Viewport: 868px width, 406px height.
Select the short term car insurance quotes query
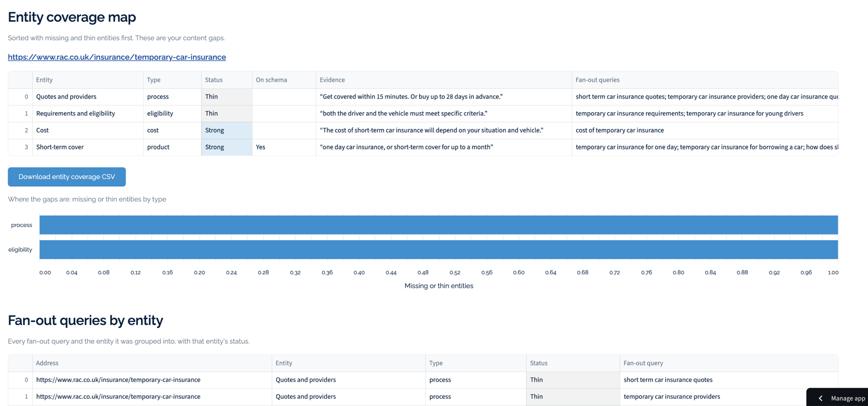[729, 380]
